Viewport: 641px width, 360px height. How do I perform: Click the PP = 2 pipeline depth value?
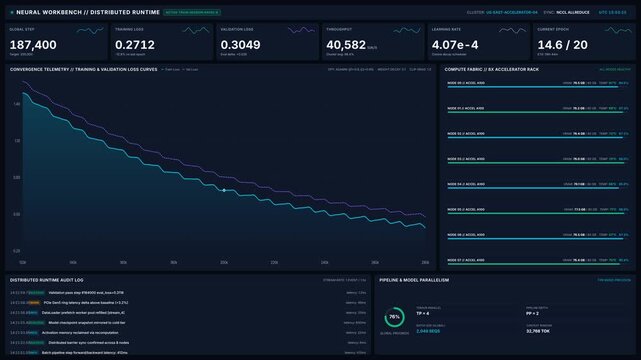pos(532,313)
